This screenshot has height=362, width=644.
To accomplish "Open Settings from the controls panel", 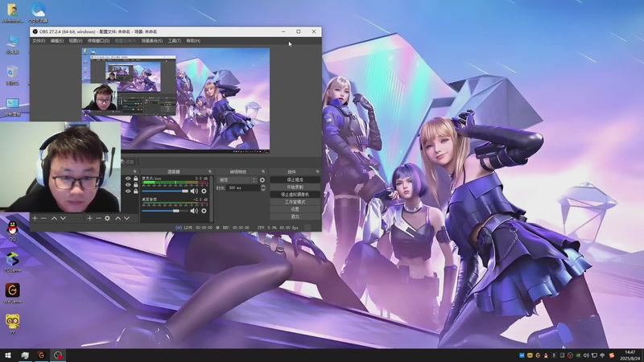I will click(x=295, y=209).
